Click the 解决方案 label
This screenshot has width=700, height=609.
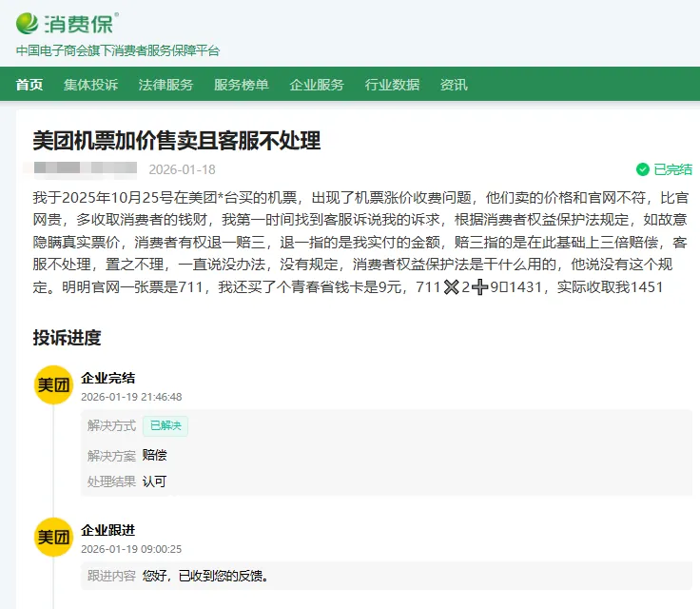click(111, 456)
